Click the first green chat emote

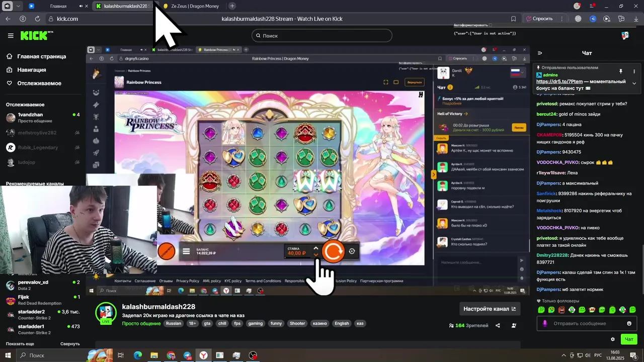pos(541,310)
